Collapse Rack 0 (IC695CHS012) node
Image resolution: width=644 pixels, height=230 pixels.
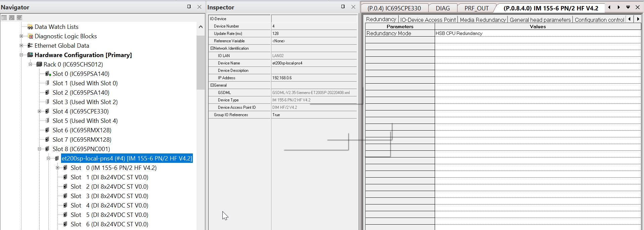tap(31, 64)
